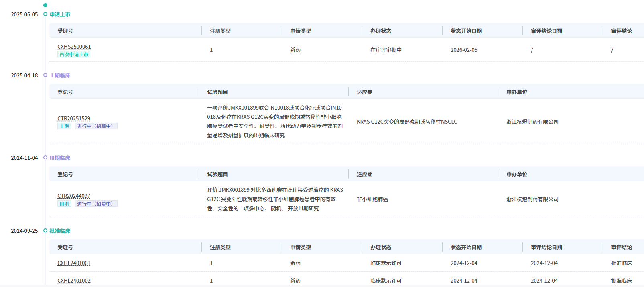Image resolution: width=644 pixels, height=287 pixels.
Task: Click the 首次申请上市 green tag
Action: 74,54
